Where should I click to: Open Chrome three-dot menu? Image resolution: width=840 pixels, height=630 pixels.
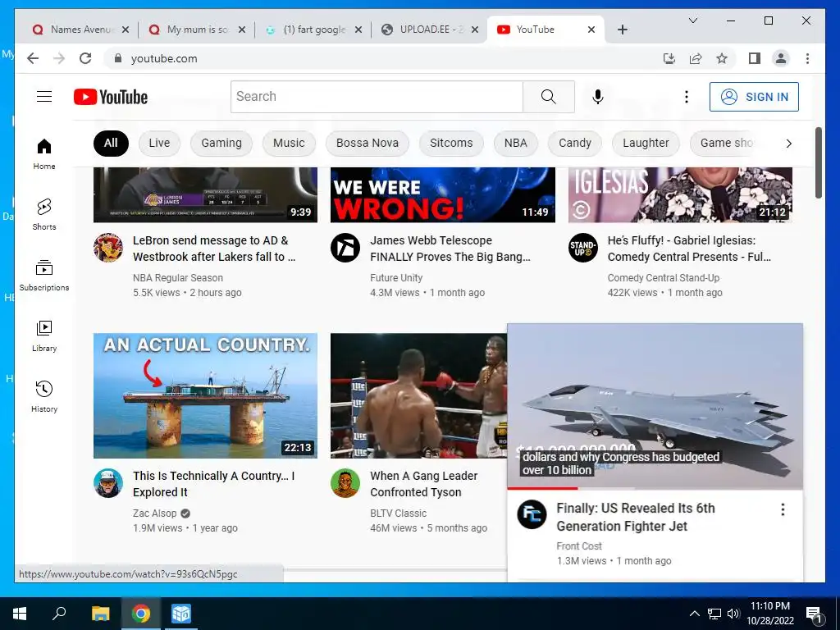pyautogui.click(x=807, y=58)
